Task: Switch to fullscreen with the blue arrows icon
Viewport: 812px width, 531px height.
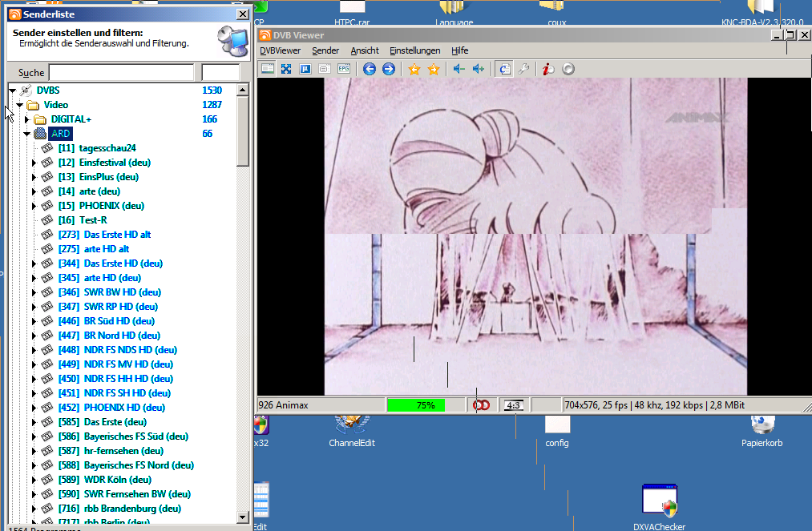Action: coord(286,69)
